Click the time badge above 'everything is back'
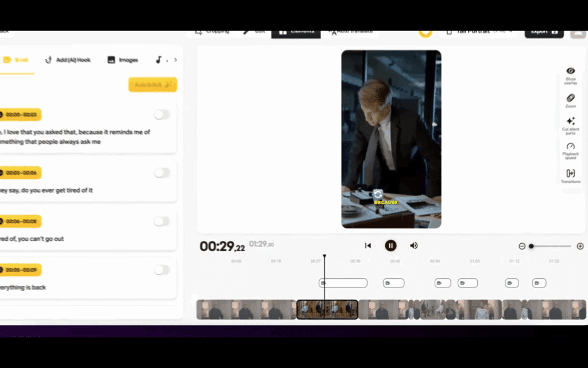 pyautogui.click(x=20, y=270)
